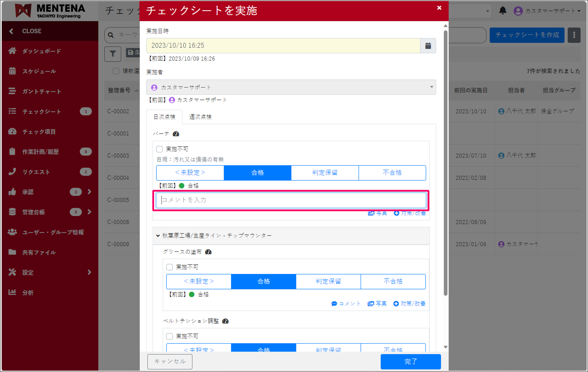
Task: Click the notification bell icon
Action: tap(502, 11)
